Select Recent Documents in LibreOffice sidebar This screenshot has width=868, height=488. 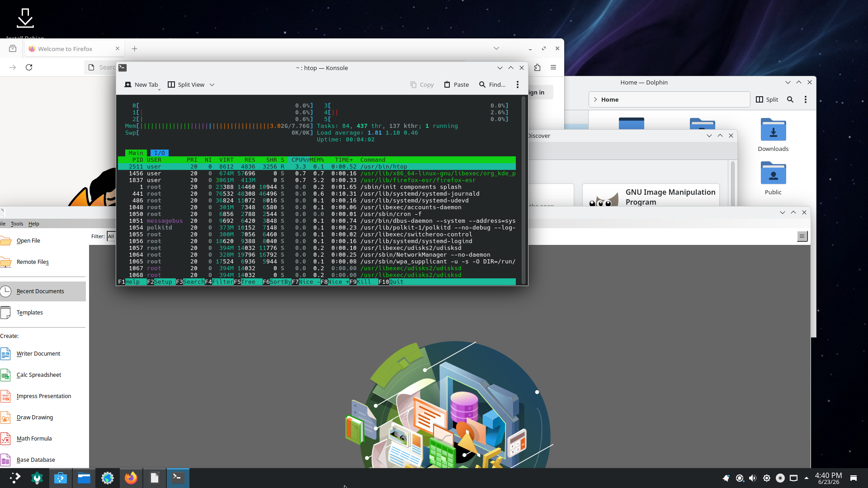click(x=43, y=291)
